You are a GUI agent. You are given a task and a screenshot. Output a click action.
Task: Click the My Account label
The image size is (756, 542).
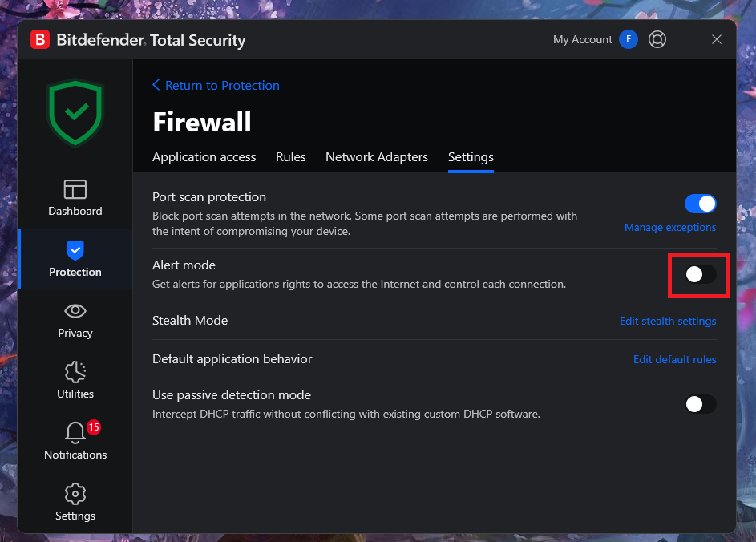click(582, 39)
